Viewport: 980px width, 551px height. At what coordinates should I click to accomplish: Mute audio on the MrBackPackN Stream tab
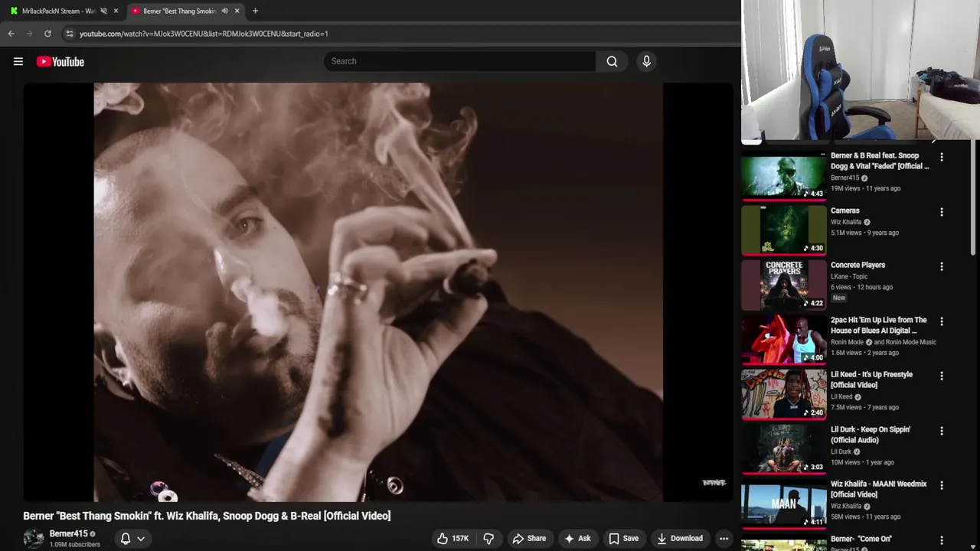click(103, 11)
